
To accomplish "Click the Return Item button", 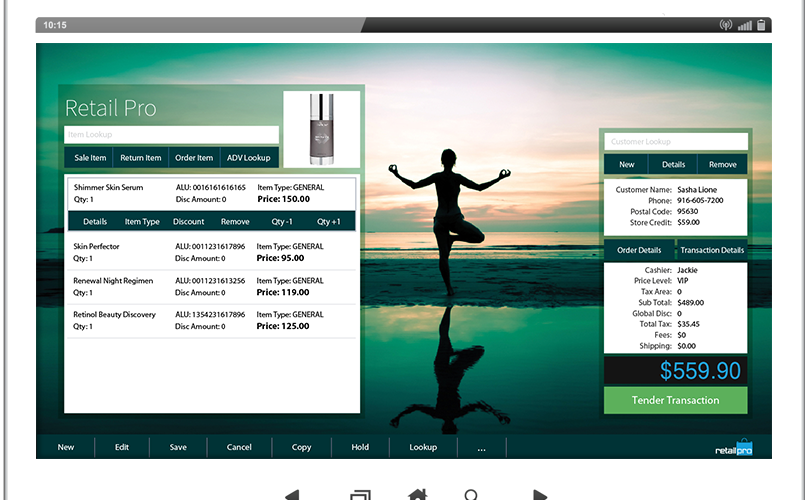I will click(141, 158).
